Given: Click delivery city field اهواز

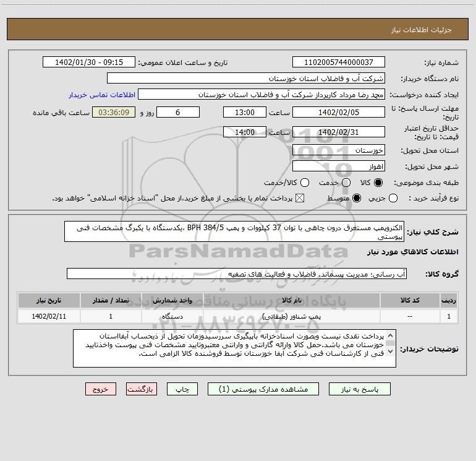Looking at the screenshot, I should click(x=339, y=166).
